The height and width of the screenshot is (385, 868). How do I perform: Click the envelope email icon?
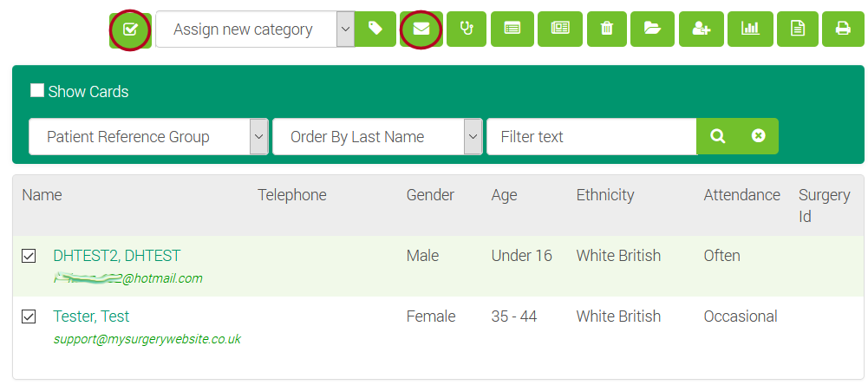[x=421, y=29]
